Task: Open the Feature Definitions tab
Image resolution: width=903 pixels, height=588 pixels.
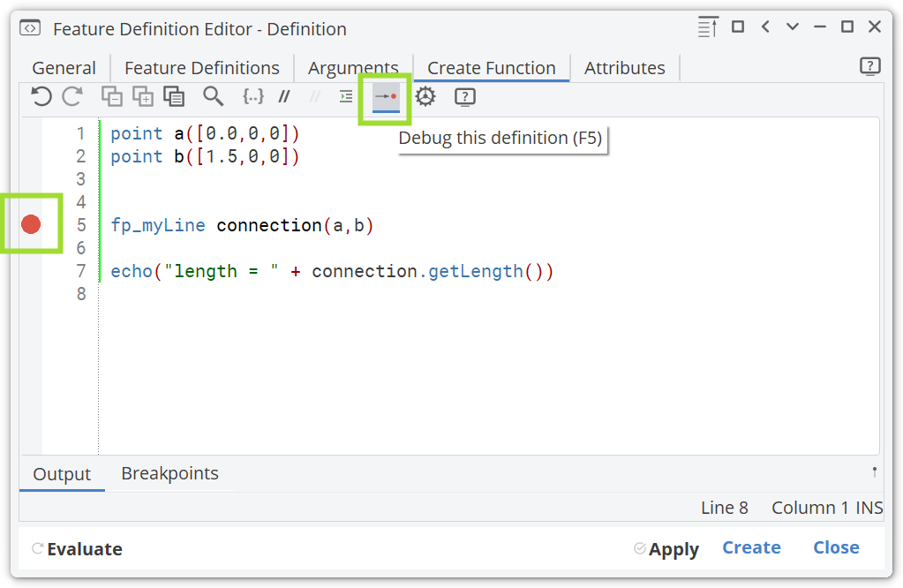Action: point(202,68)
